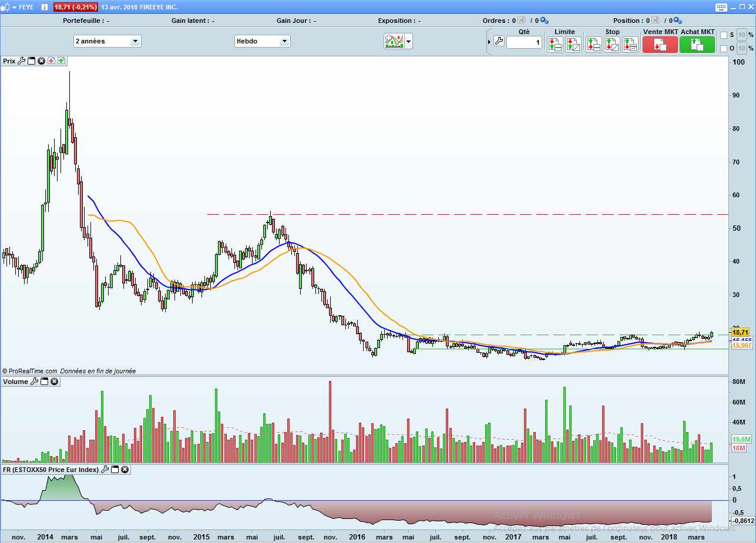Collapse trading toolbar with black arrow
The width and height of the screenshot is (756, 543).
pyautogui.click(x=489, y=42)
